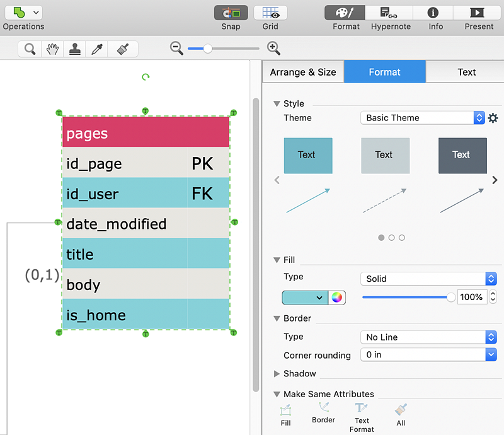
Task: Select the title row
Action: pos(146,253)
